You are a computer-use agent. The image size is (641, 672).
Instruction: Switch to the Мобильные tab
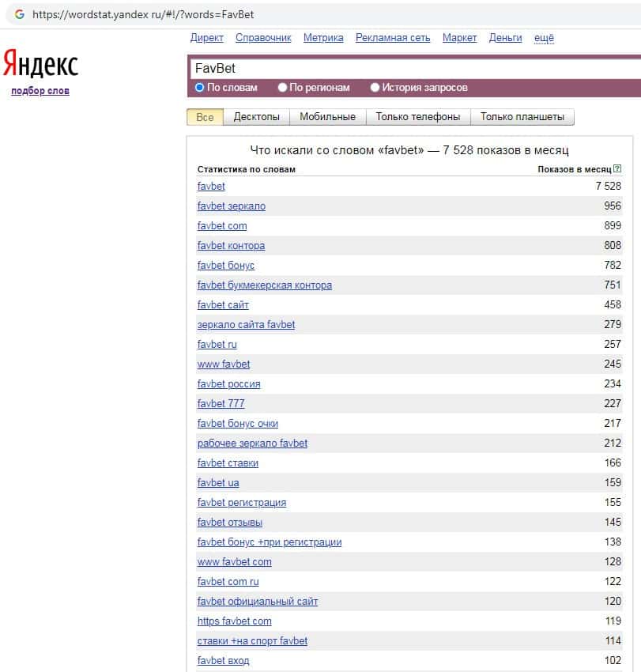[x=327, y=117]
